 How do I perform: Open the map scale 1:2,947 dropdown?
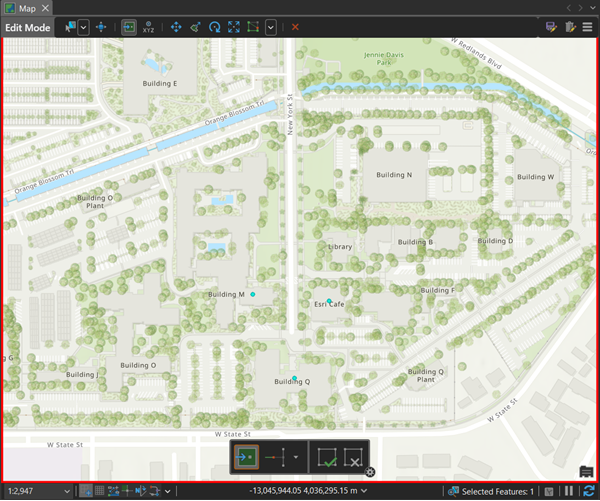click(67, 491)
